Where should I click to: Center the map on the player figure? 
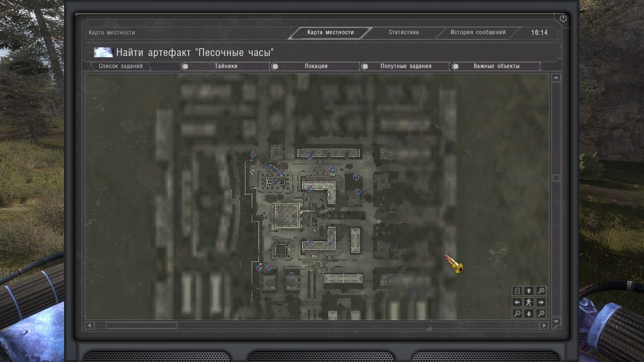point(529,302)
